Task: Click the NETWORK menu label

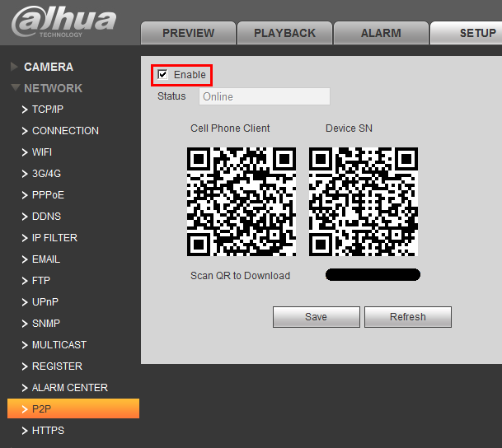Action: 53,88
